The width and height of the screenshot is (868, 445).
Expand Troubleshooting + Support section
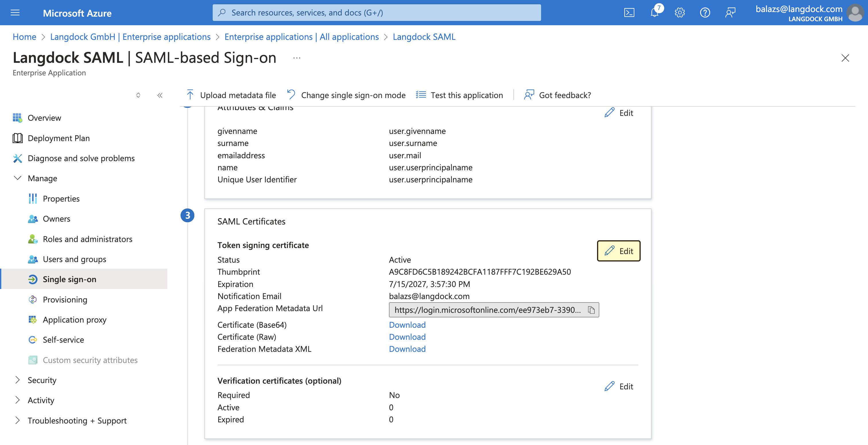pos(18,420)
